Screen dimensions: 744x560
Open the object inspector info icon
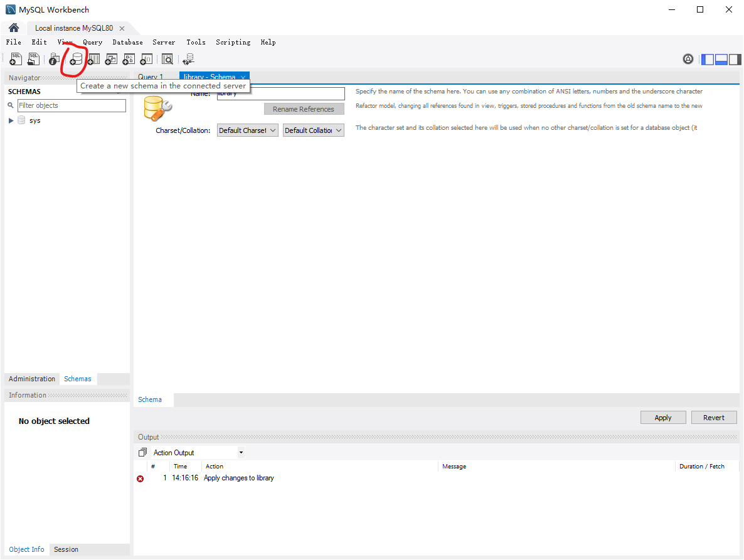(55, 60)
